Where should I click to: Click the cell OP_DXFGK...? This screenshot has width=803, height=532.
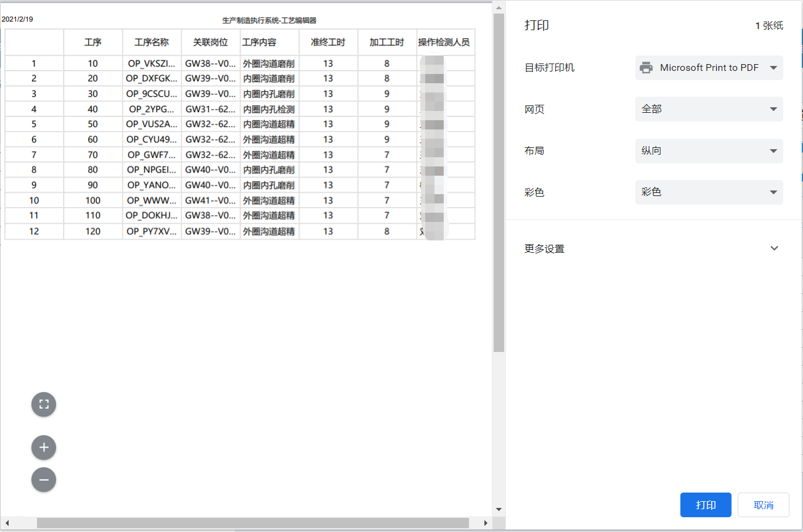click(152, 78)
